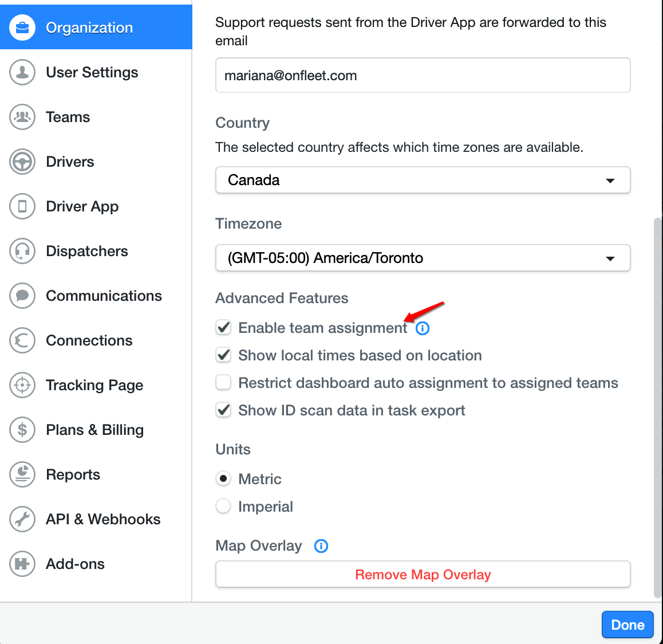Click the Done button
663x644 pixels.
(x=628, y=625)
